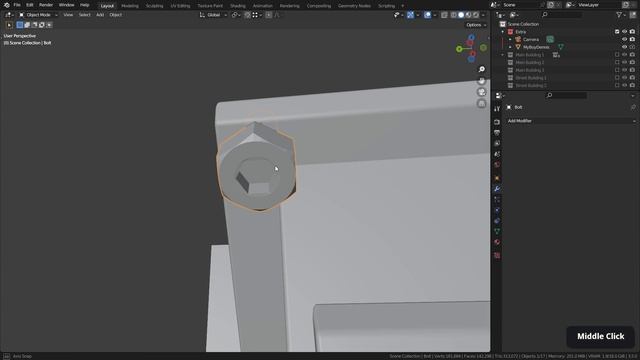This screenshot has width=640, height=360.
Task: Set selection mode to invert
Action: [x=42, y=25]
